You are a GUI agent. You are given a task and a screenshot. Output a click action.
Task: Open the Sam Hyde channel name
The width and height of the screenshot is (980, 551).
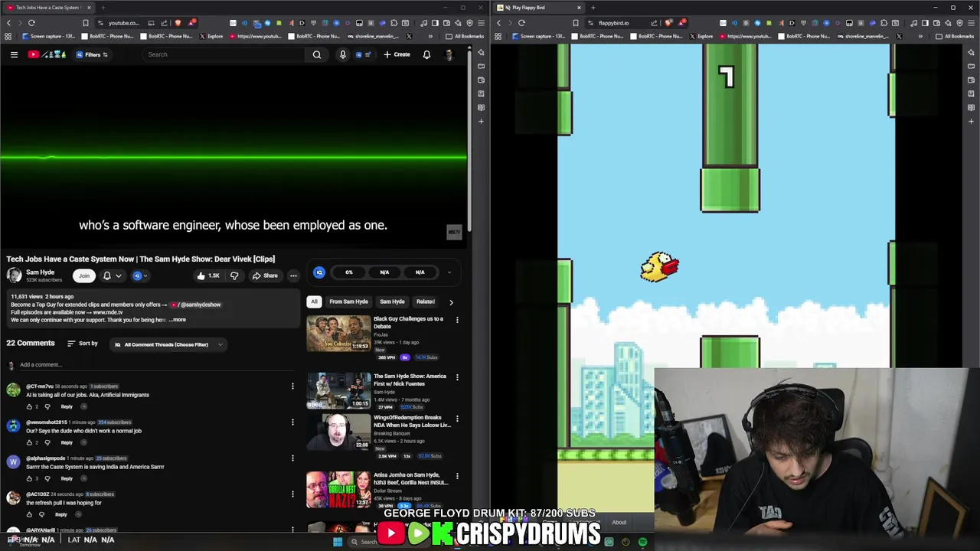pyautogui.click(x=40, y=272)
